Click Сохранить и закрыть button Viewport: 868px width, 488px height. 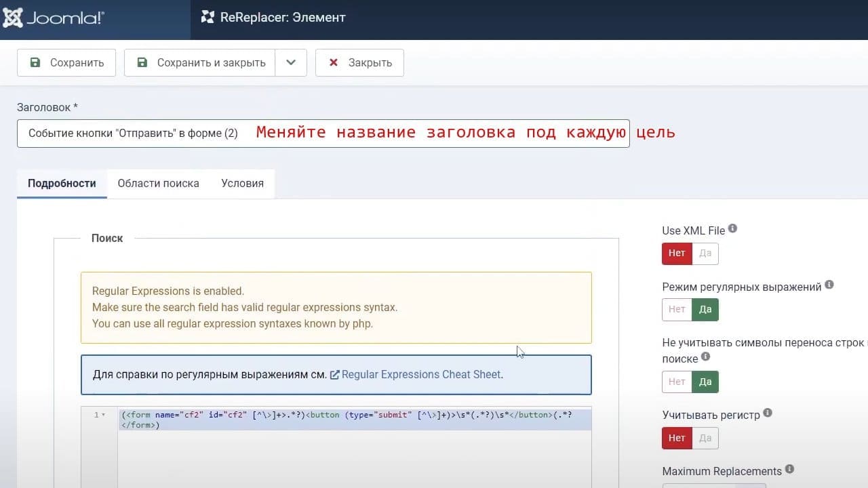(x=199, y=62)
